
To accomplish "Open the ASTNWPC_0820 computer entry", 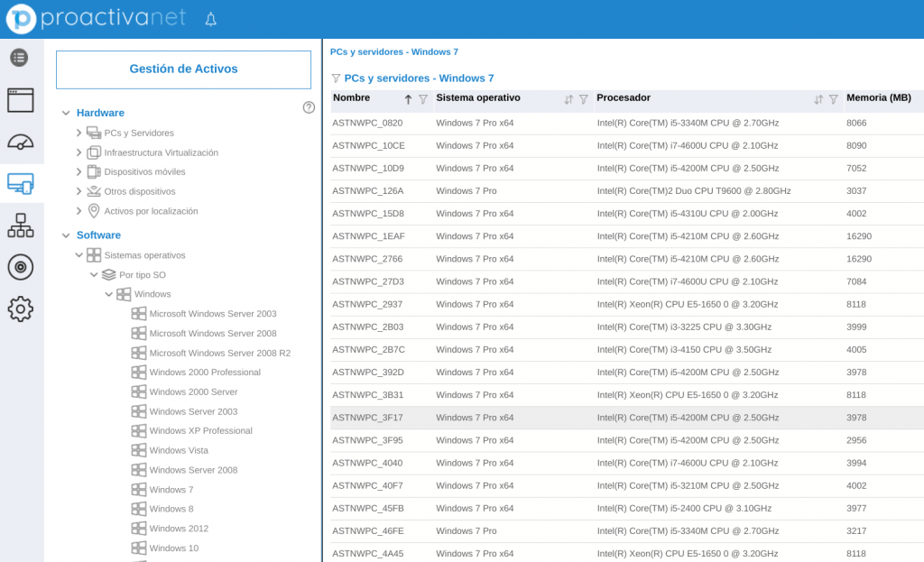I will [367, 123].
